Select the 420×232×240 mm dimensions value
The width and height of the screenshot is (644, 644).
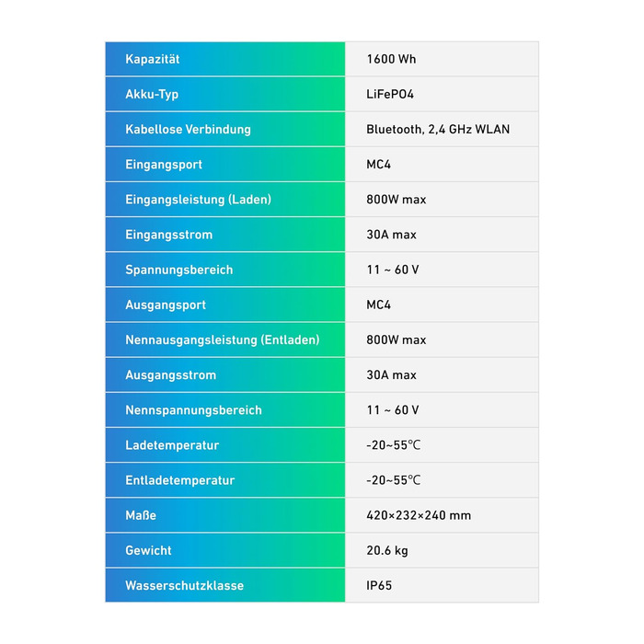419,515
